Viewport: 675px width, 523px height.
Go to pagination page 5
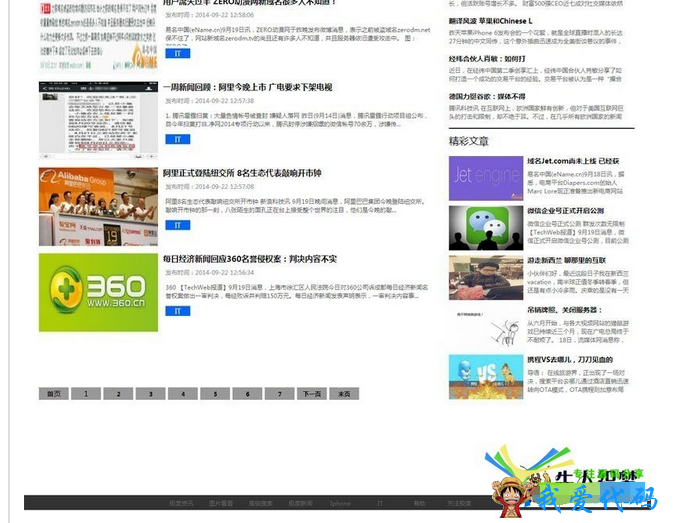[x=215, y=393]
